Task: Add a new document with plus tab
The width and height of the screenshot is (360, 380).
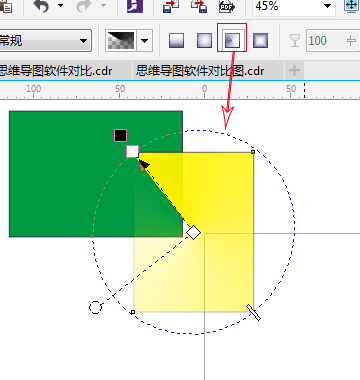Action: coord(294,70)
